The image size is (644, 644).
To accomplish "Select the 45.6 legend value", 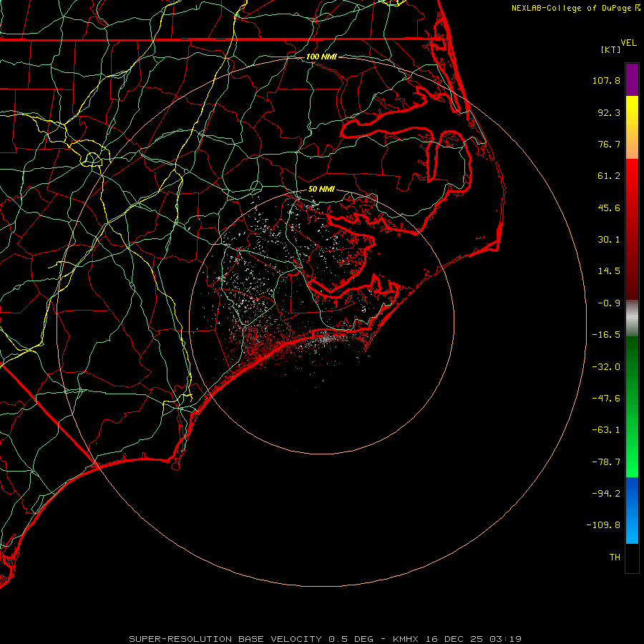I will 609,208.
